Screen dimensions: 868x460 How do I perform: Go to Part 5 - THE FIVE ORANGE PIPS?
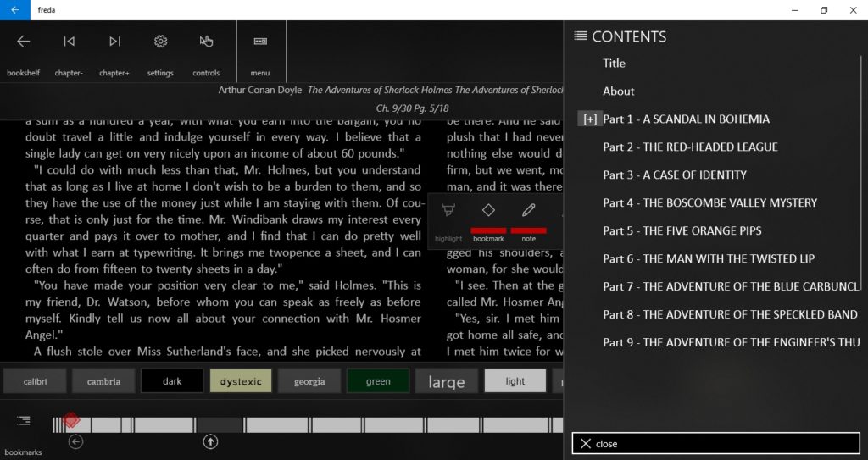682,230
